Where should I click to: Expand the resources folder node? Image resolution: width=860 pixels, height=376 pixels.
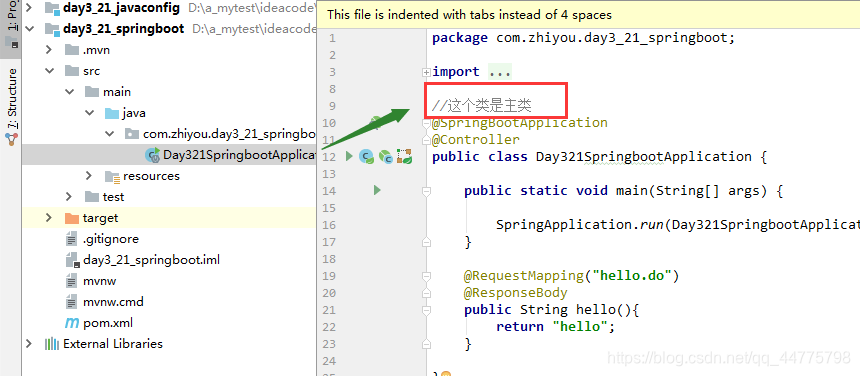click(89, 176)
